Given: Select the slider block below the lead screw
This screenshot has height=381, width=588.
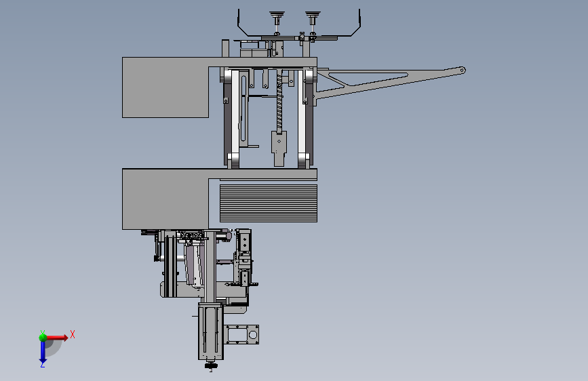Looking at the screenshot, I should tap(279, 148).
